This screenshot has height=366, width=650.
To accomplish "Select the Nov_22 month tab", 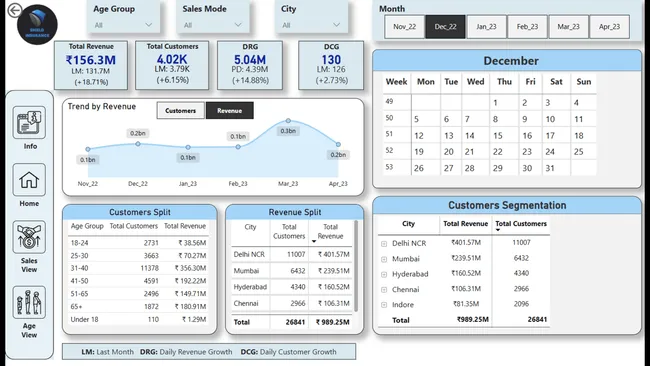I will 404,27.
